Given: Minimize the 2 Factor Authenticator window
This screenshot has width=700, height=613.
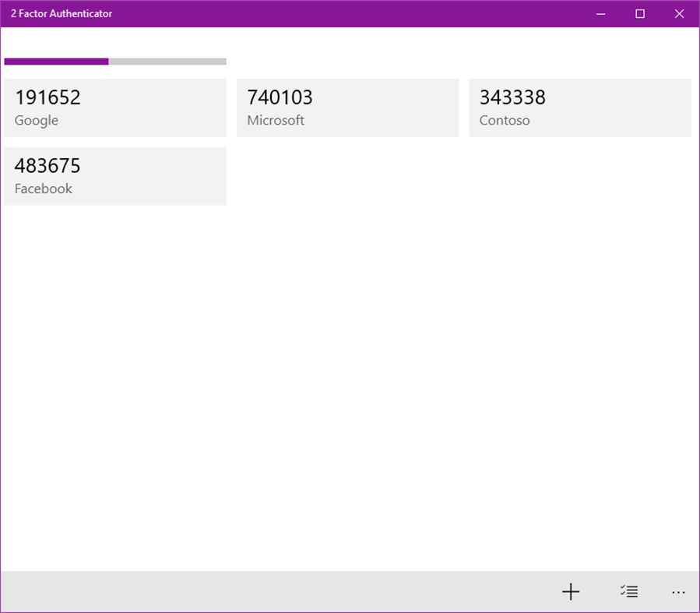Looking at the screenshot, I should click(x=601, y=14).
